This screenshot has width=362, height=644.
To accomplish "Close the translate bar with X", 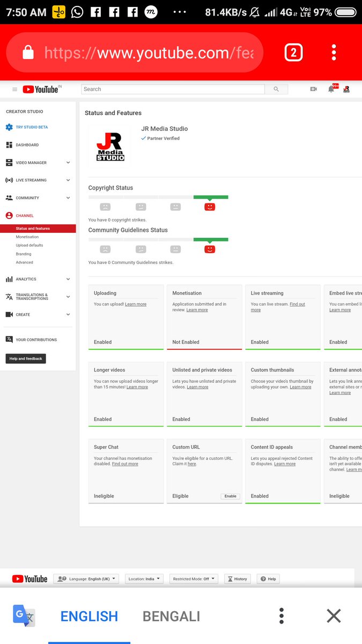I will pos(334,616).
